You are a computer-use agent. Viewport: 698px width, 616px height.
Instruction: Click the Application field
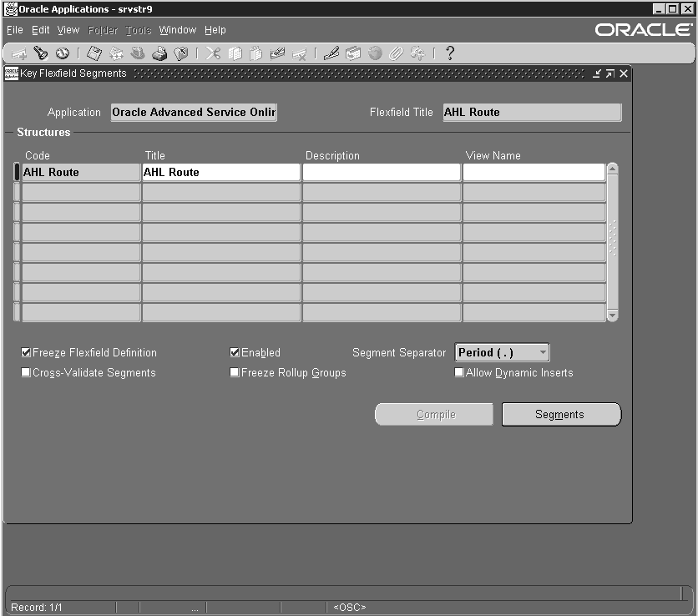[194, 112]
